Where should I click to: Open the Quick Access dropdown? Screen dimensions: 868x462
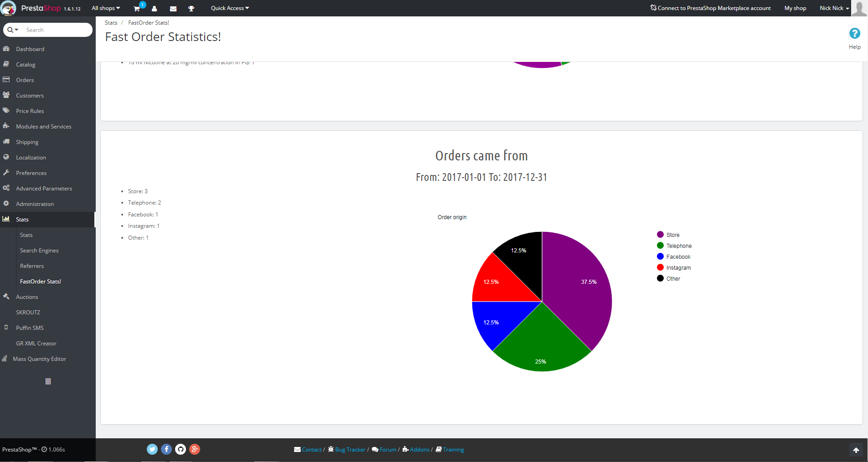230,8
